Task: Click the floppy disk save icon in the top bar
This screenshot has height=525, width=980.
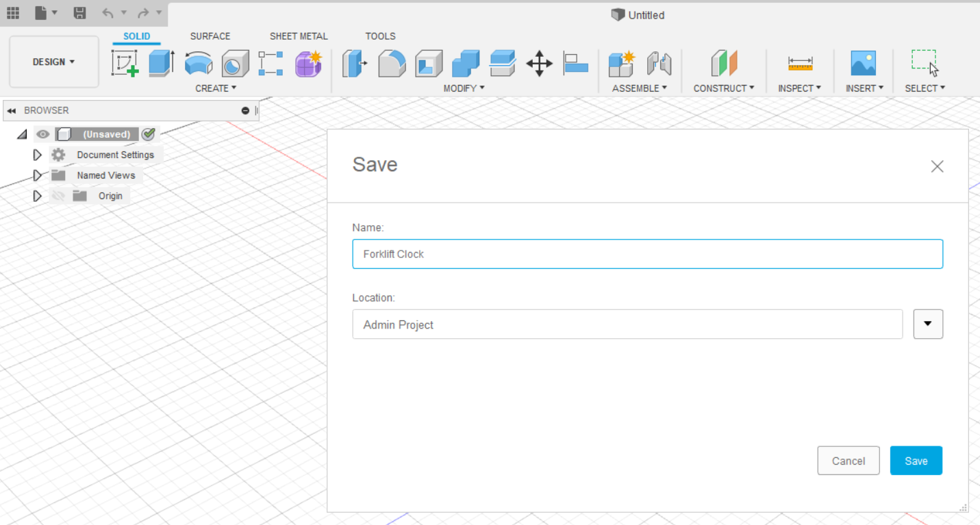Action: coord(79,13)
